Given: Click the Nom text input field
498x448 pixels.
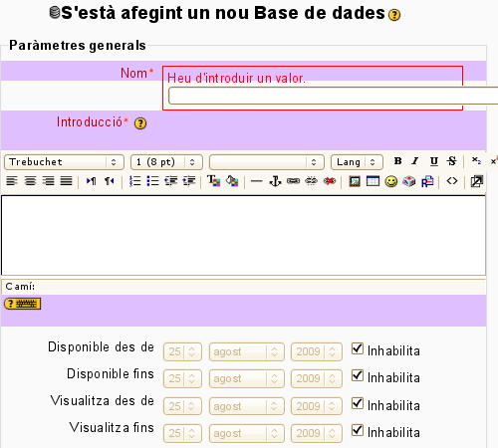Looking at the screenshot, I should click(334, 96).
